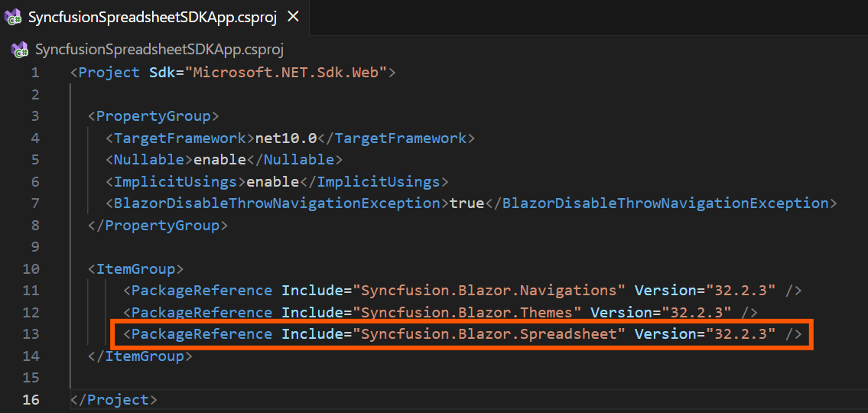This screenshot has width=868, height=413.
Task: Click the "Microsoft.NET.Sdk.Web" attribute value
Action: coord(285,73)
